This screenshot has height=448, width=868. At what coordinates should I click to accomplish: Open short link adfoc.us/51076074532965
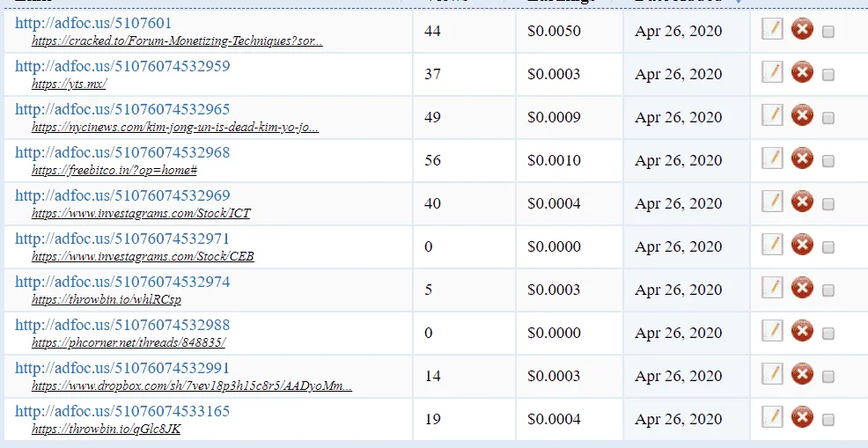(x=122, y=109)
